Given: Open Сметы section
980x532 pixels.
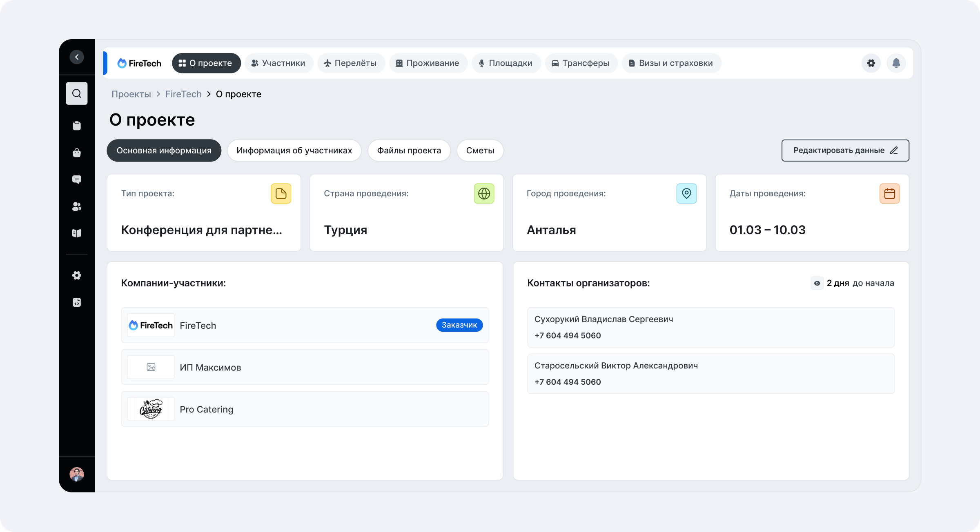Looking at the screenshot, I should (480, 151).
